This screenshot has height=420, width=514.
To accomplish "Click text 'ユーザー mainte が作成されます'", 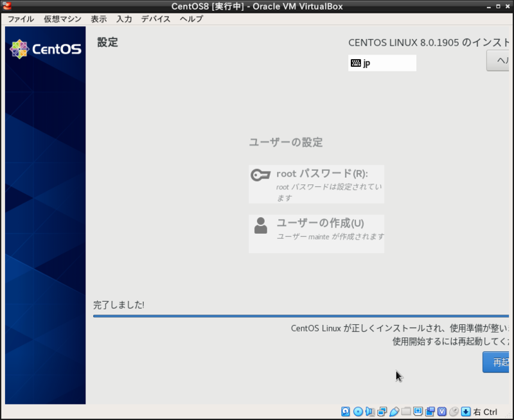I will [330, 236].
